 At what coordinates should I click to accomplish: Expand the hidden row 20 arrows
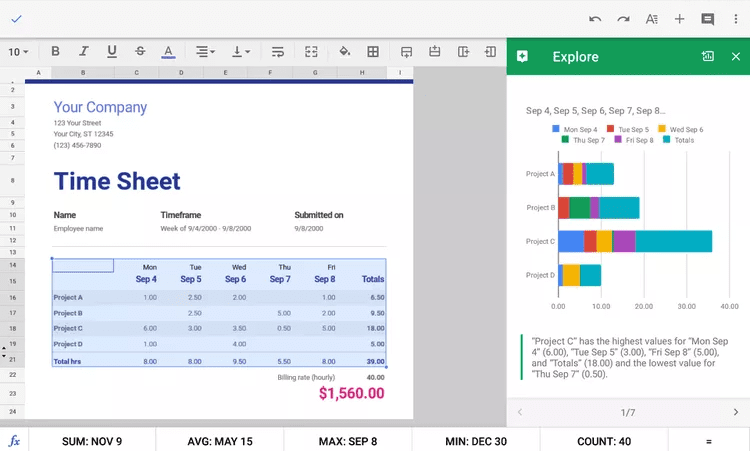coord(4,351)
